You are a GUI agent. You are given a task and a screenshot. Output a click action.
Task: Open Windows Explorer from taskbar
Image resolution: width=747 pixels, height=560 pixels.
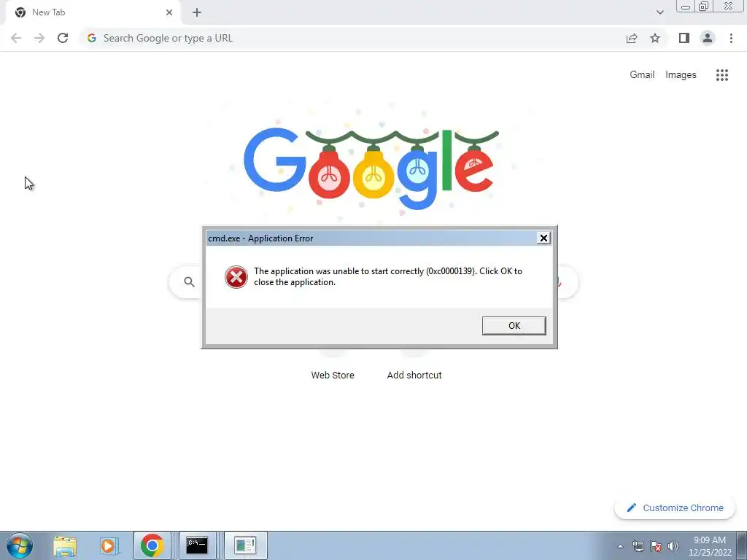[65, 545]
